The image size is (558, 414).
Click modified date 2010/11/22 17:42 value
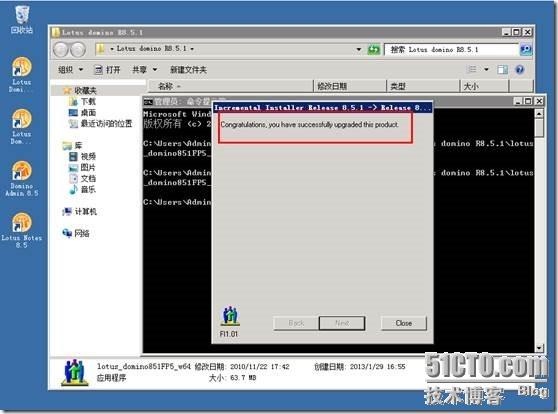pyautogui.click(x=260, y=366)
